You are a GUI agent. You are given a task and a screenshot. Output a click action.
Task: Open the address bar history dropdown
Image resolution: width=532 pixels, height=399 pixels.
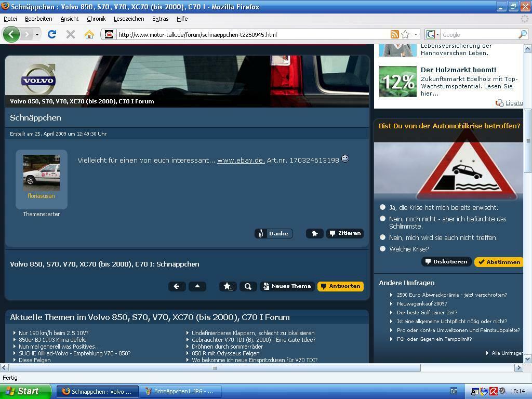(416, 34)
